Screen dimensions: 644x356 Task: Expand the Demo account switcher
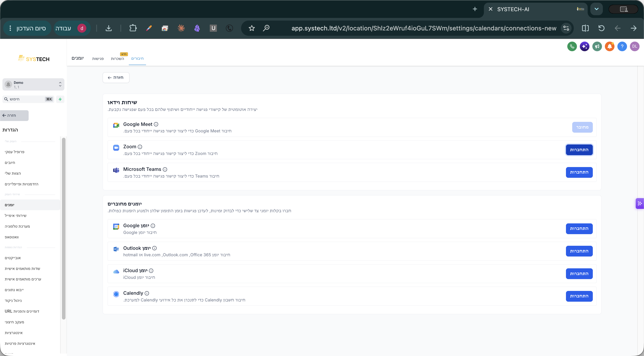click(x=33, y=85)
